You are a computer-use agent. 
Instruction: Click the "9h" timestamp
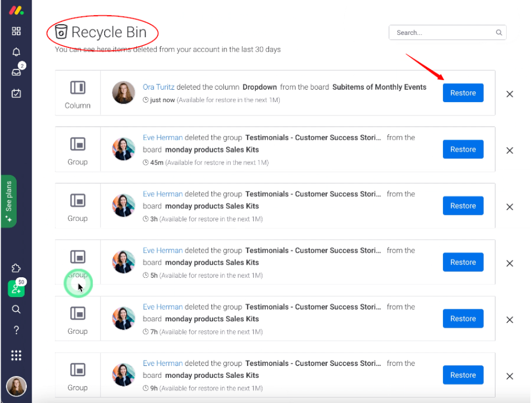pos(154,388)
